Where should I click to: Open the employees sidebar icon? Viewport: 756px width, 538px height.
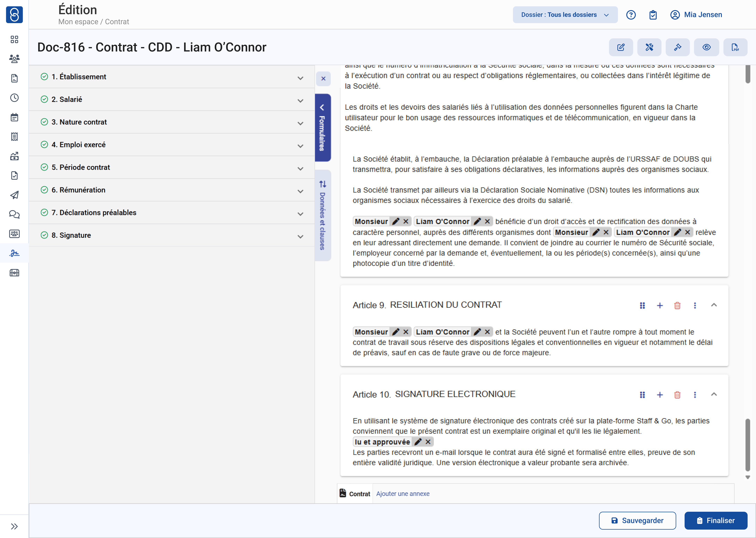tap(14, 59)
